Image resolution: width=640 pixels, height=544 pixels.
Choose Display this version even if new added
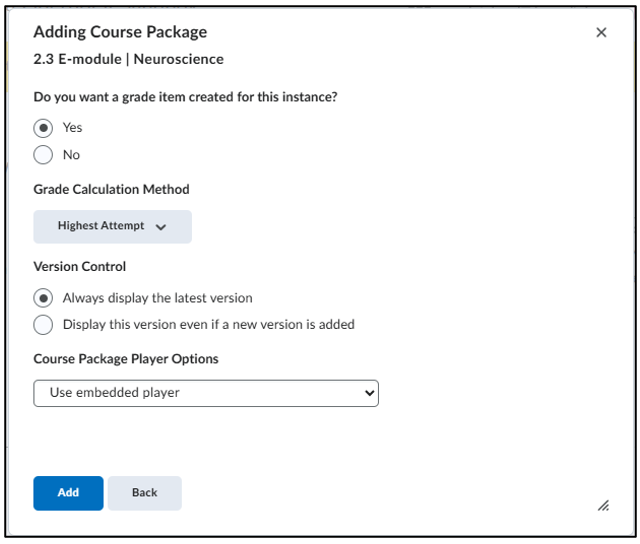click(x=43, y=325)
